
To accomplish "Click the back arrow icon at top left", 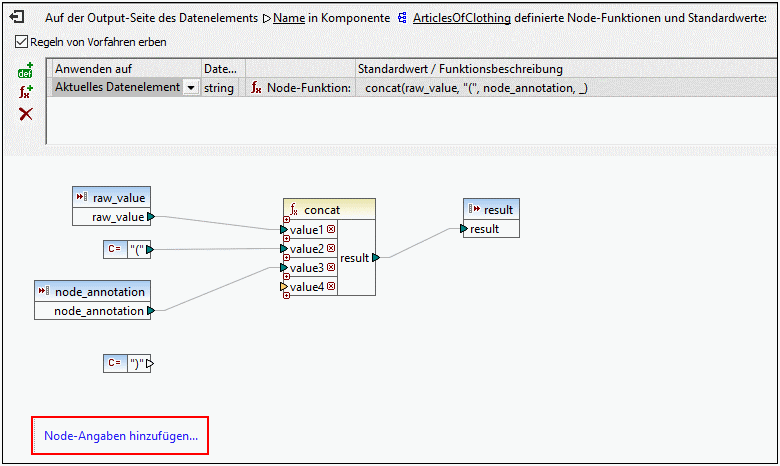I will (x=16, y=18).
